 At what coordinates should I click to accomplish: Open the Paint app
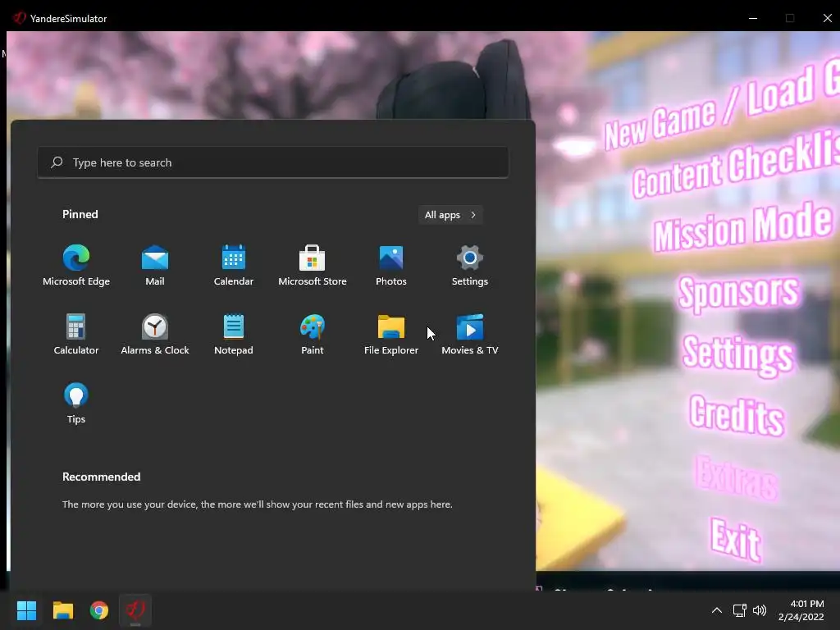(313, 335)
